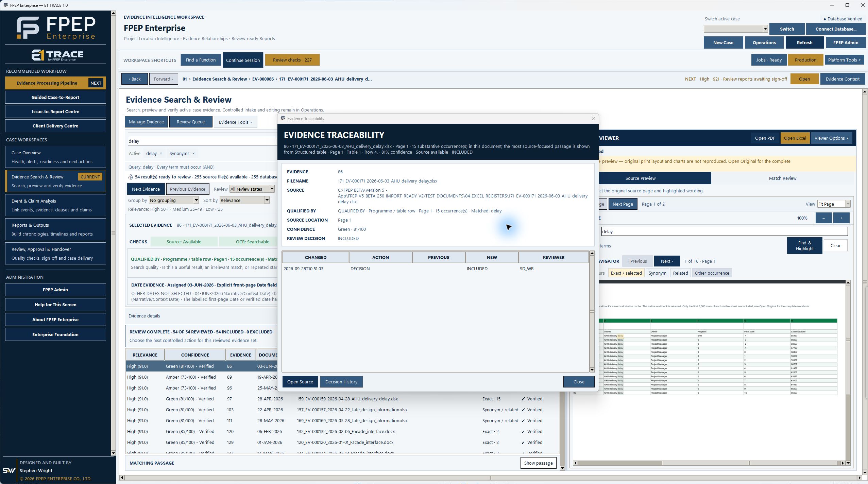Click the lock icon beside result count
The height and width of the screenshot is (484, 868).
coord(131,177)
